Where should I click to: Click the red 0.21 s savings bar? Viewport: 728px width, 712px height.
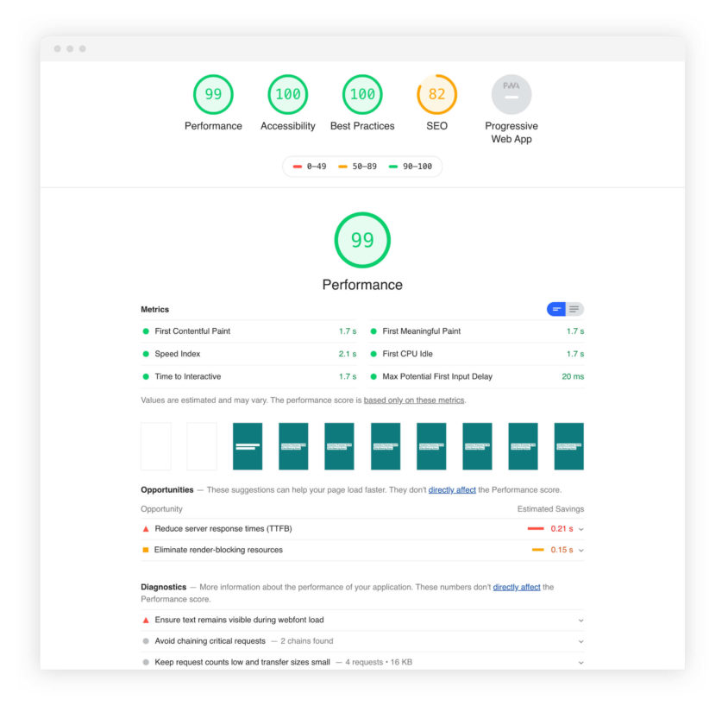tap(536, 528)
